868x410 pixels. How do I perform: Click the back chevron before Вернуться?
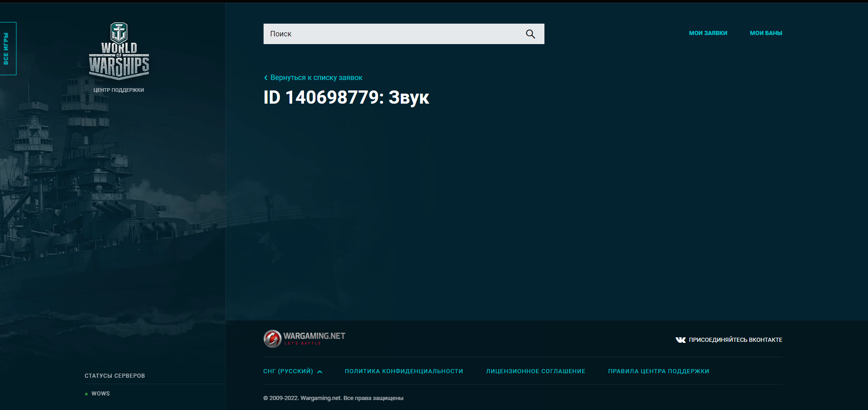click(266, 78)
